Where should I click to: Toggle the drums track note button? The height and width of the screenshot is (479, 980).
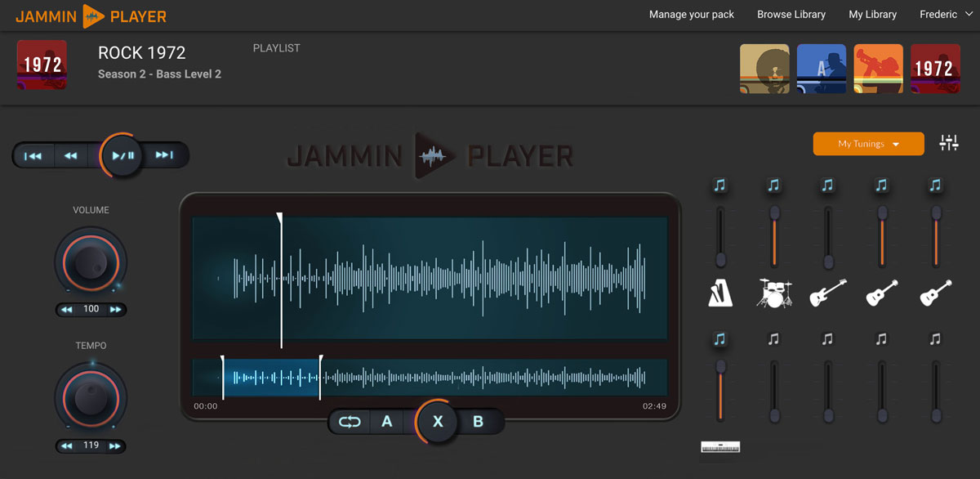(774, 186)
